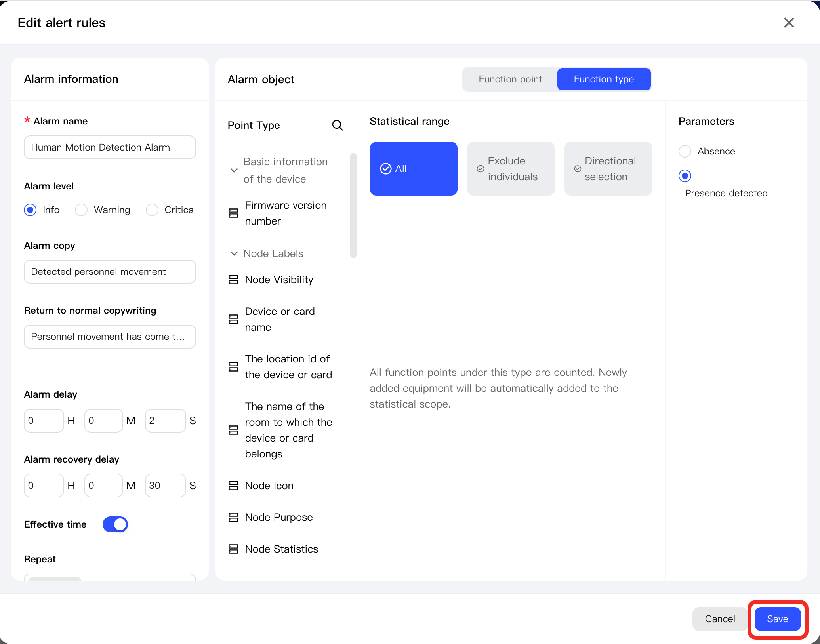Collapse the Node Labels group
This screenshot has width=820, height=644.
(x=234, y=253)
